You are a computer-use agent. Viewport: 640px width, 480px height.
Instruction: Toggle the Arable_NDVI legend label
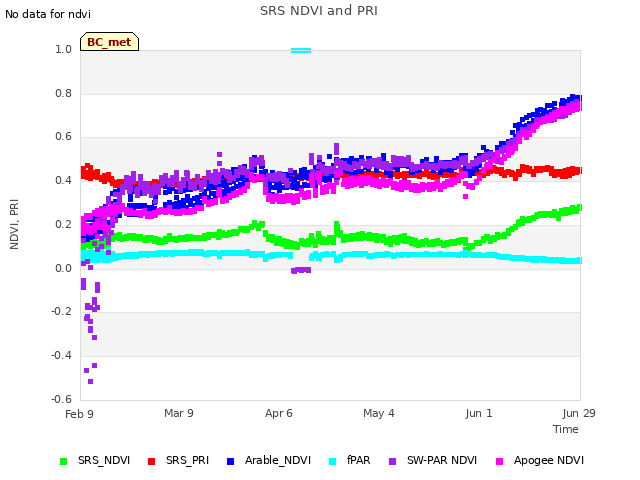coord(278,460)
